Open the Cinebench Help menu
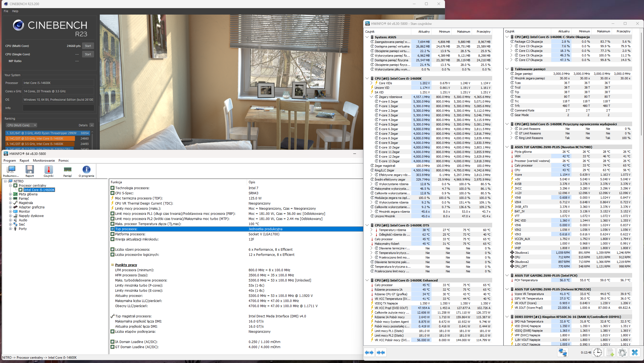 point(15,11)
